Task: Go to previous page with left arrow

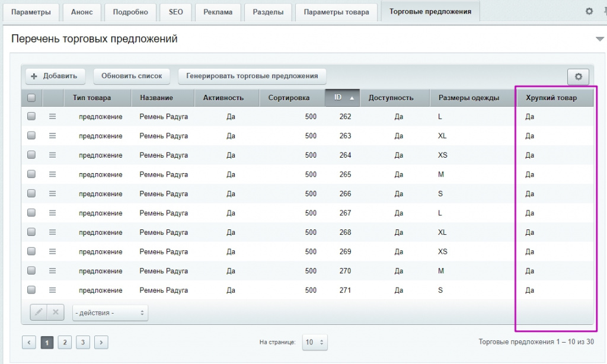Action: [x=29, y=342]
